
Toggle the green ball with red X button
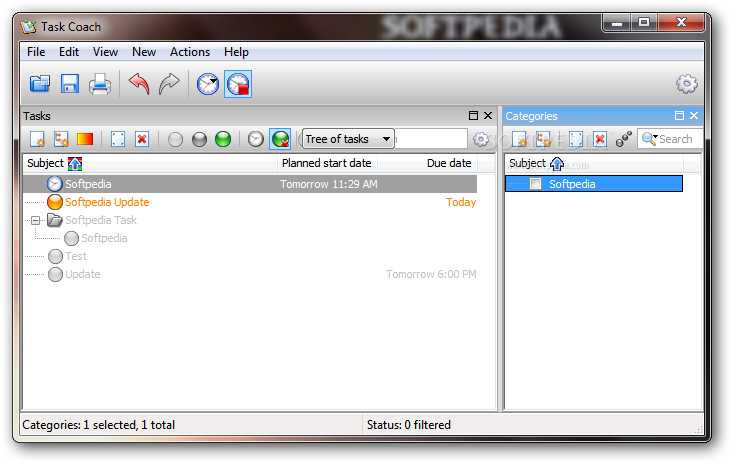[280, 139]
